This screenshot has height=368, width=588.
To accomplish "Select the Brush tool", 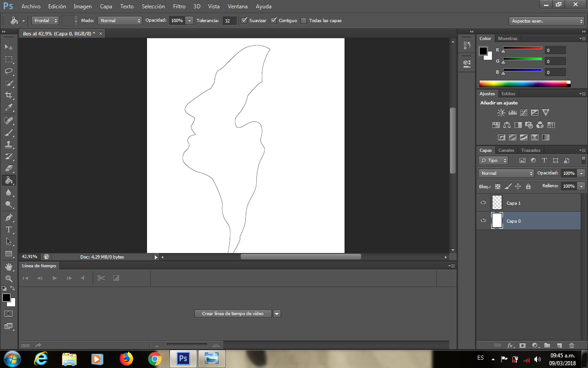I will (x=9, y=132).
